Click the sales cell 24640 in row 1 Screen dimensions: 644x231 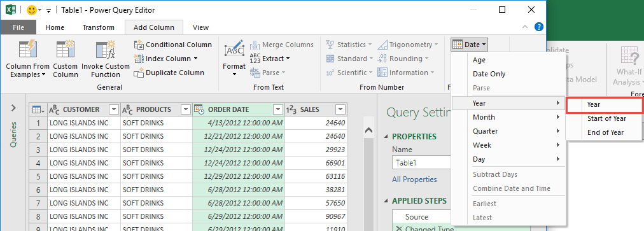click(316, 123)
